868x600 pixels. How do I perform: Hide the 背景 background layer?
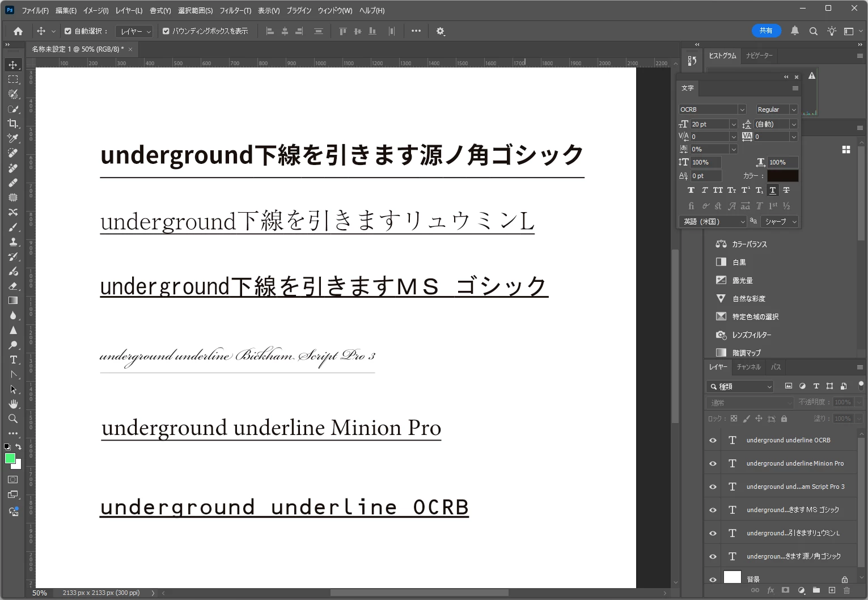[713, 580]
